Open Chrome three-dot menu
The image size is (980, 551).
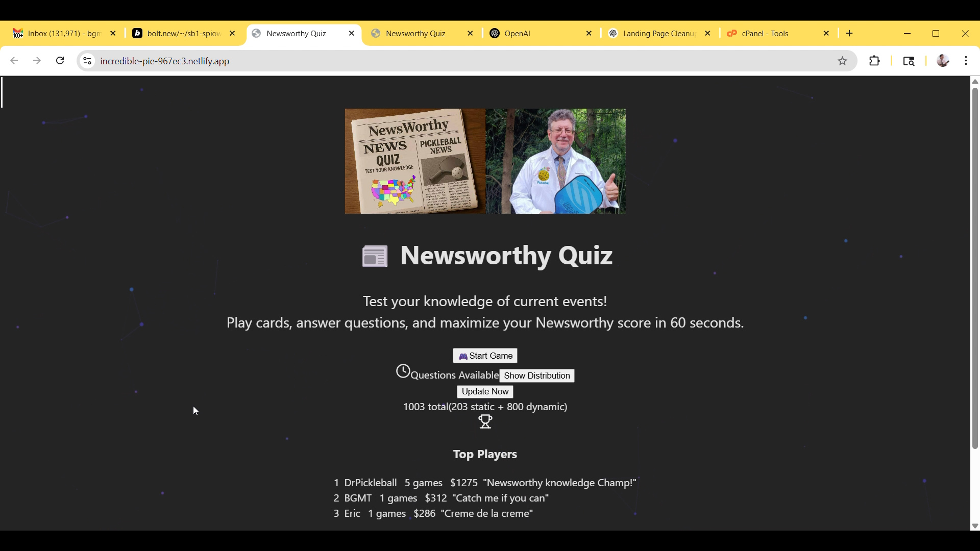click(x=966, y=61)
